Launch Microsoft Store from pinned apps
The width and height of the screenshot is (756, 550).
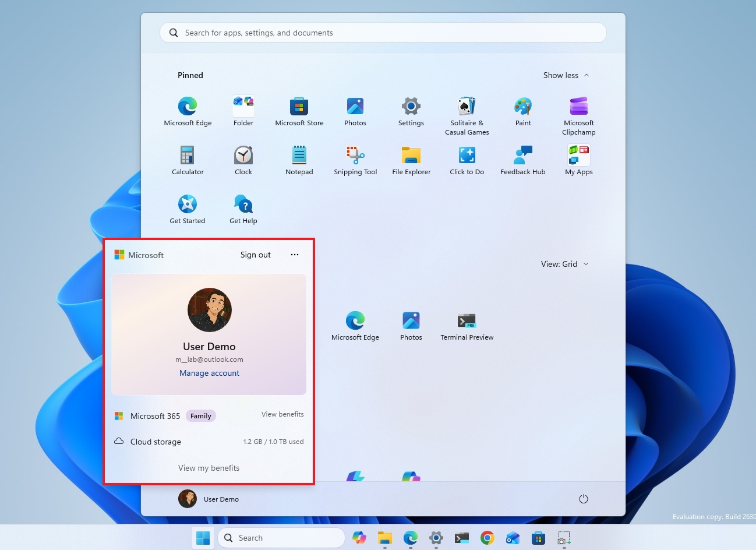[299, 111]
